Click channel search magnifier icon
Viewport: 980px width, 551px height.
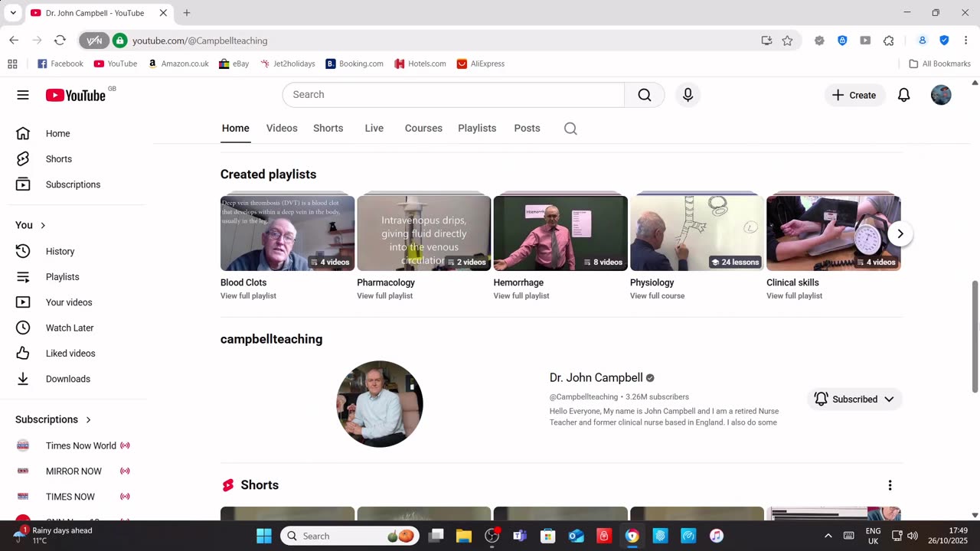570,129
